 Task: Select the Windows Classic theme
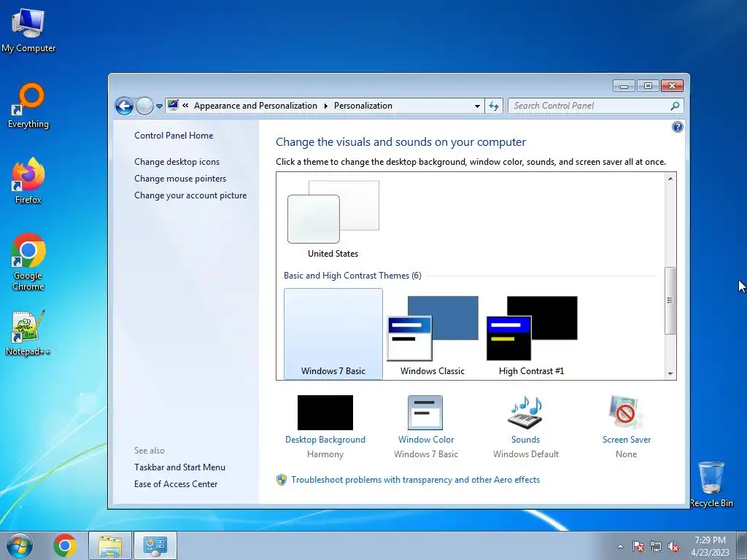432,334
